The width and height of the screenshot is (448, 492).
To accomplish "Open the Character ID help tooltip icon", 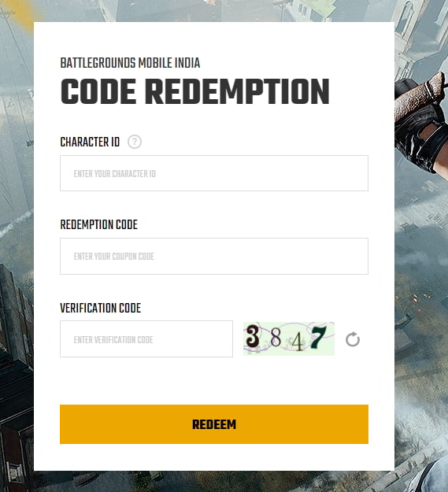I will coord(135,142).
